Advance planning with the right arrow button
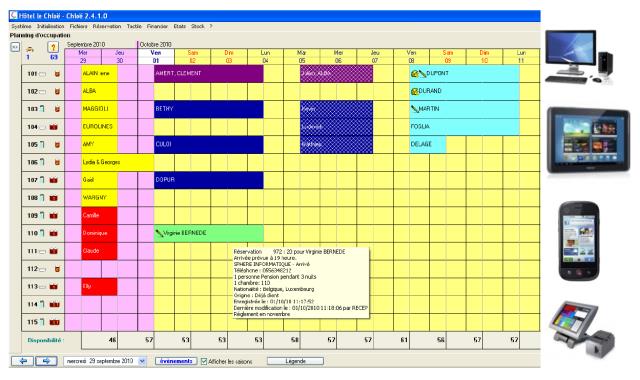 coord(46,361)
